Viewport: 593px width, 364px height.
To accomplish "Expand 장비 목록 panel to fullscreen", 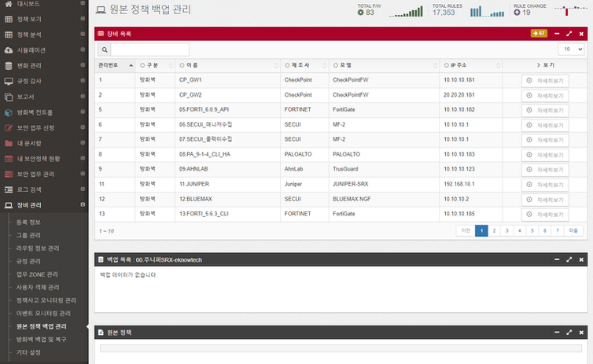I will [x=569, y=34].
